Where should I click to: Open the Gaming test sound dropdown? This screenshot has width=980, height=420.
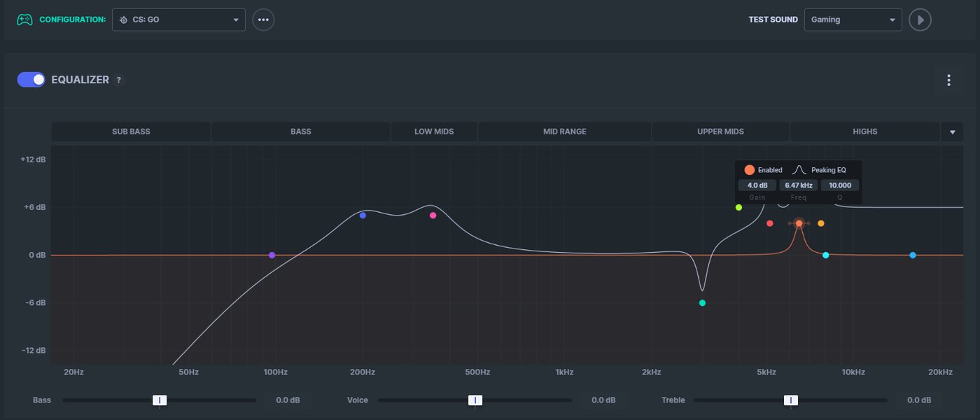[x=853, y=20]
